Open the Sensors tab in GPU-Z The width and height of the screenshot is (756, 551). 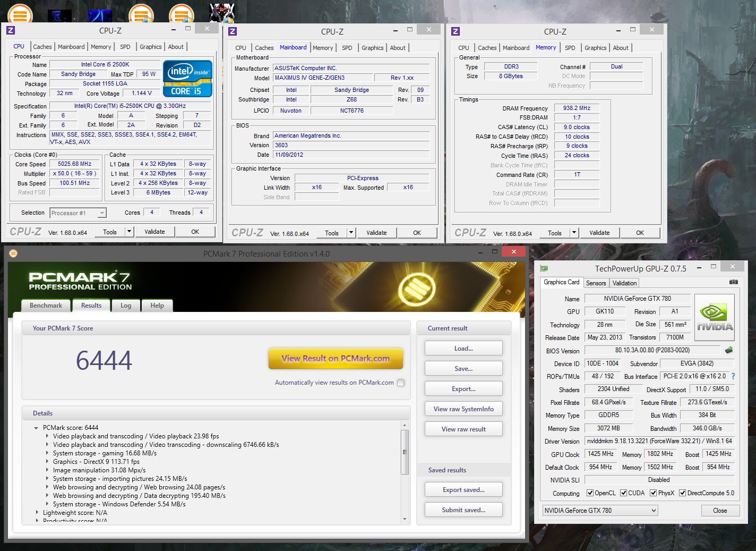click(596, 283)
